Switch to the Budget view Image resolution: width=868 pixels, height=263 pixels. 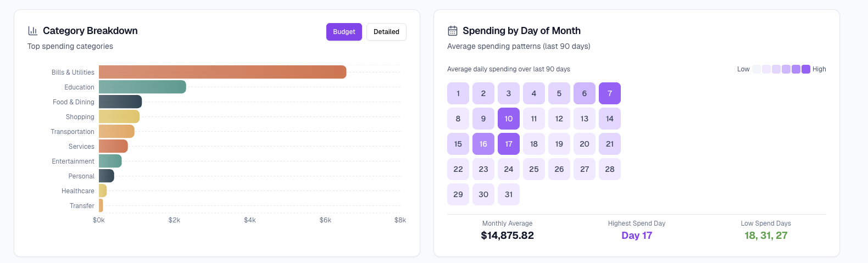click(344, 32)
